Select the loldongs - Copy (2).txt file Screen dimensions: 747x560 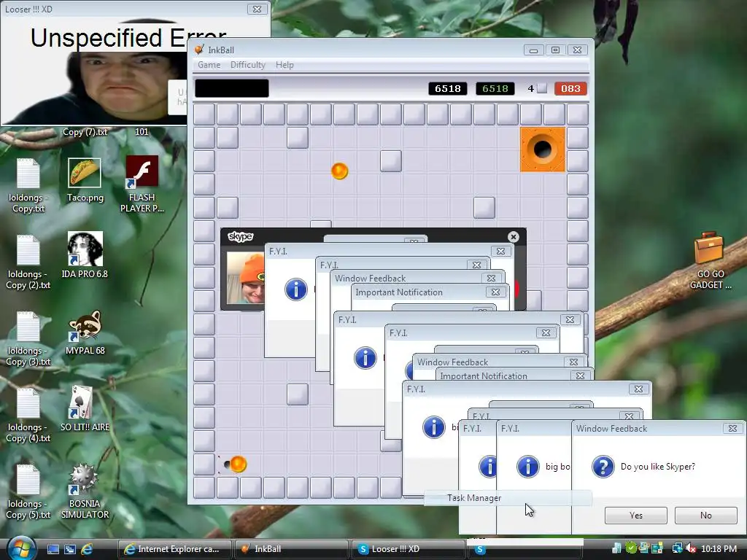(x=28, y=262)
